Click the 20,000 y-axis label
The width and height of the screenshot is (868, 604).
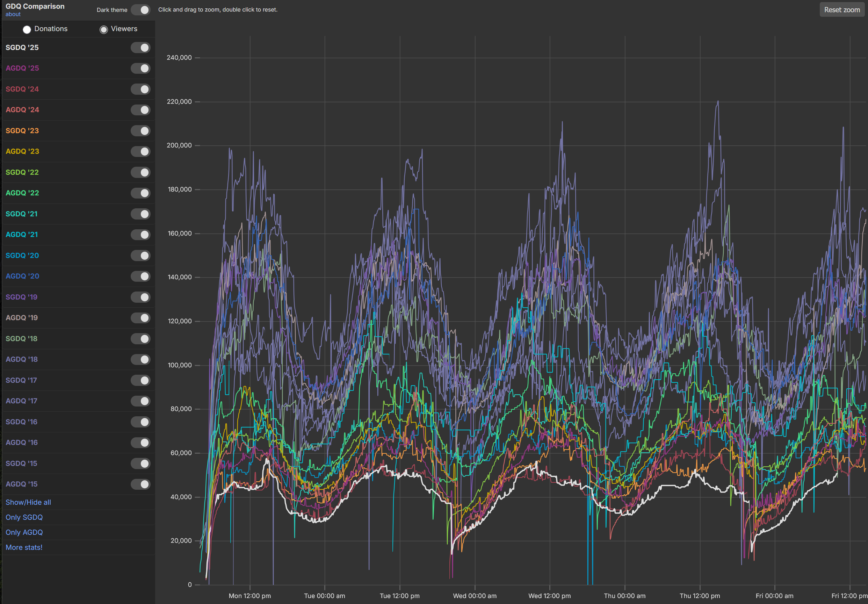point(181,541)
